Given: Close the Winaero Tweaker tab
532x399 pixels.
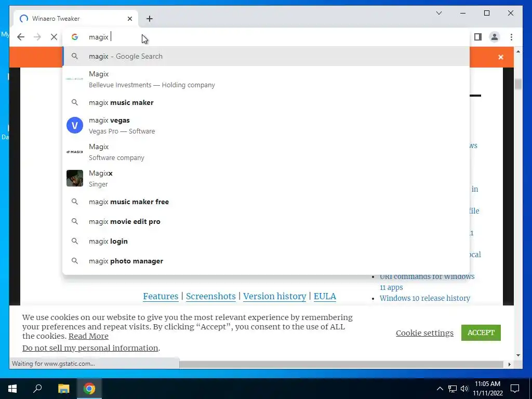Looking at the screenshot, I should 129,19.
